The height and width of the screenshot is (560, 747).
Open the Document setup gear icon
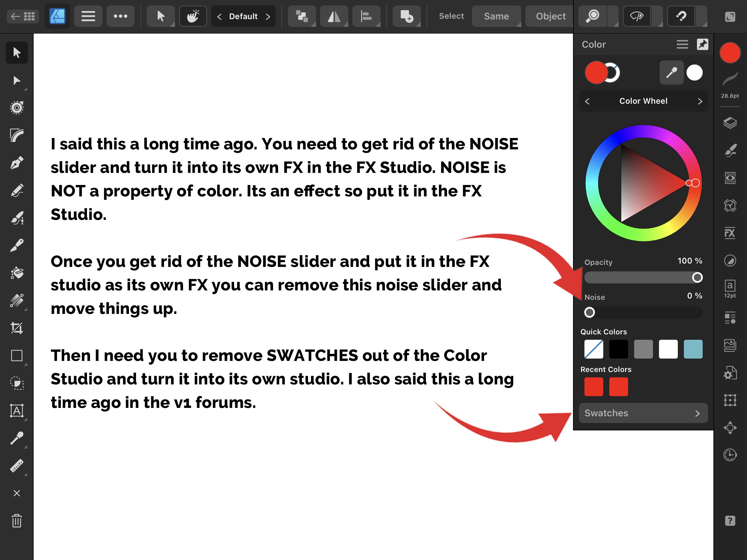tap(730, 373)
